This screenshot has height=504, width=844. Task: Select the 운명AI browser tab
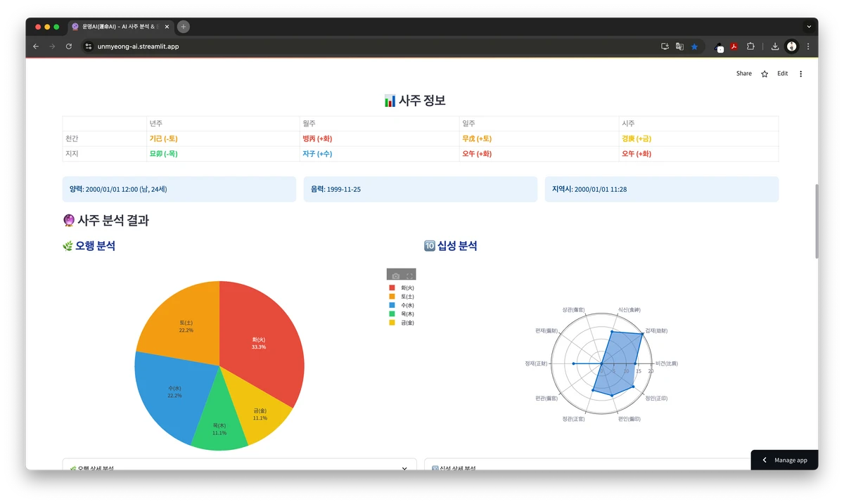[x=120, y=27]
